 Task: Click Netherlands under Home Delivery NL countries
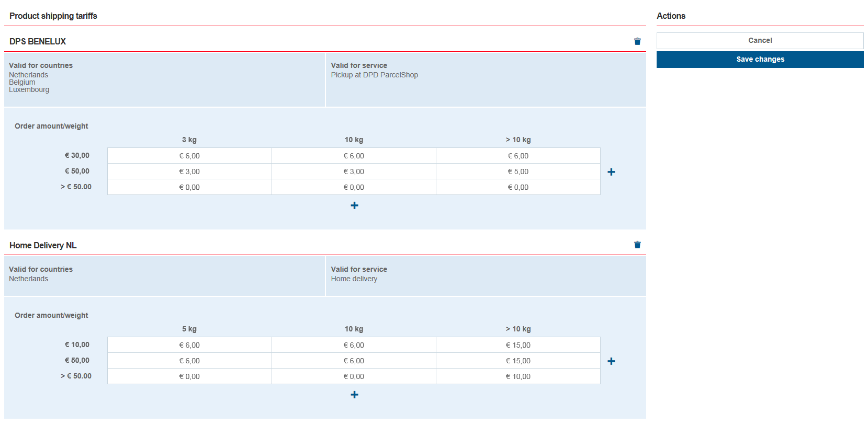28,279
